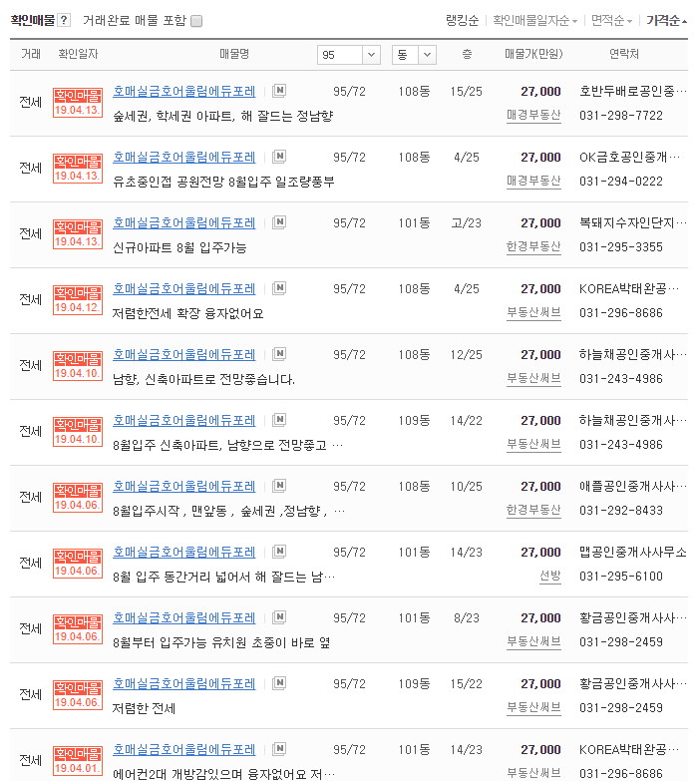700x781 pixels.
Task: Click the 매물가(만원) column header
Action: click(x=533, y=54)
